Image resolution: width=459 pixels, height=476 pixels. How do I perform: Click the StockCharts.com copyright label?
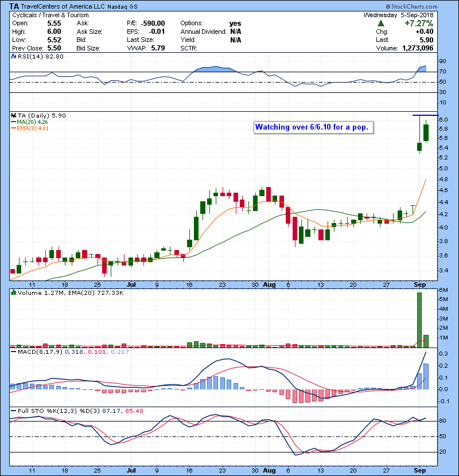pos(411,6)
